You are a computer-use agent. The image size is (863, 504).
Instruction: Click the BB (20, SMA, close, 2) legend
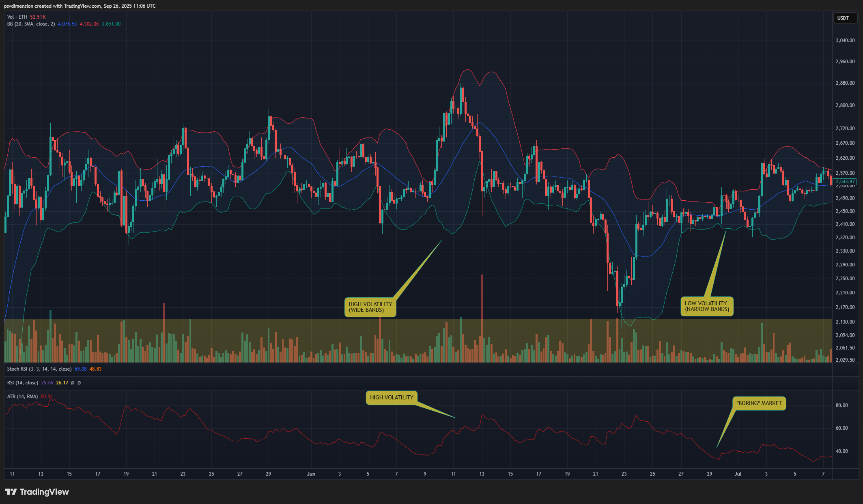(31, 24)
